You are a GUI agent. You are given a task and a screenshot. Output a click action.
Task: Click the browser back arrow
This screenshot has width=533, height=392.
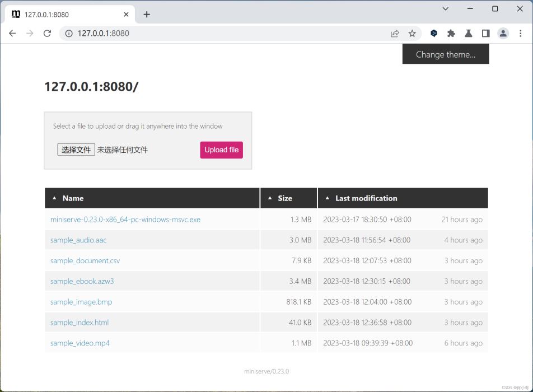pyautogui.click(x=12, y=33)
